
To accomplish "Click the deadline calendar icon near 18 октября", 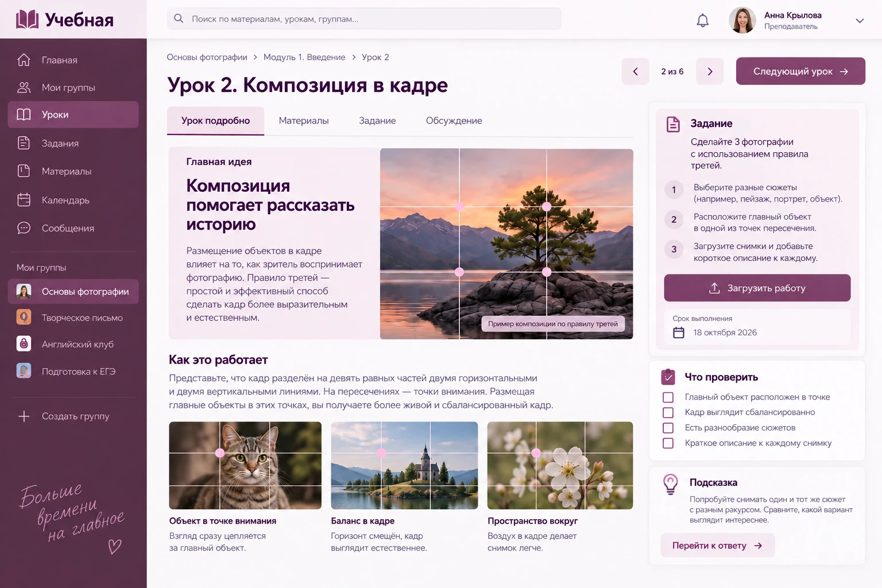I will tap(679, 332).
